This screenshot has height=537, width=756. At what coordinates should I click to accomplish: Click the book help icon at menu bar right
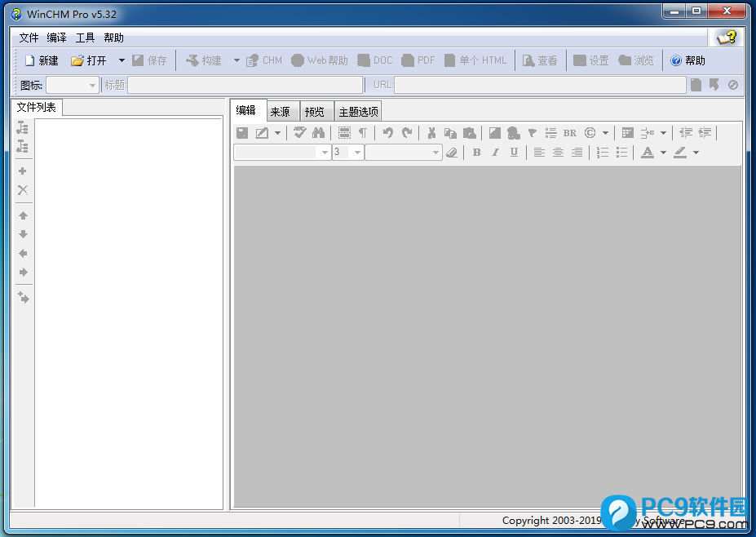[x=727, y=38]
